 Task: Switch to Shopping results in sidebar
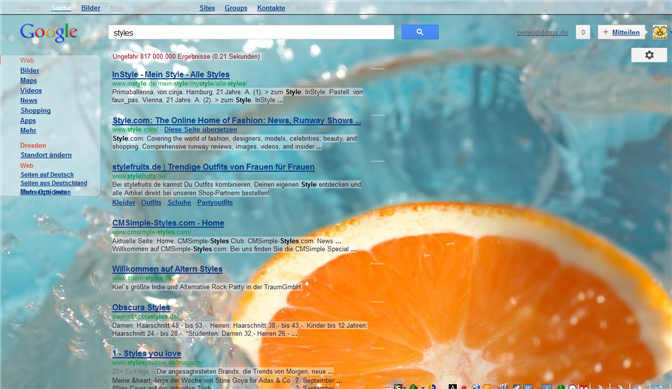pos(36,111)
